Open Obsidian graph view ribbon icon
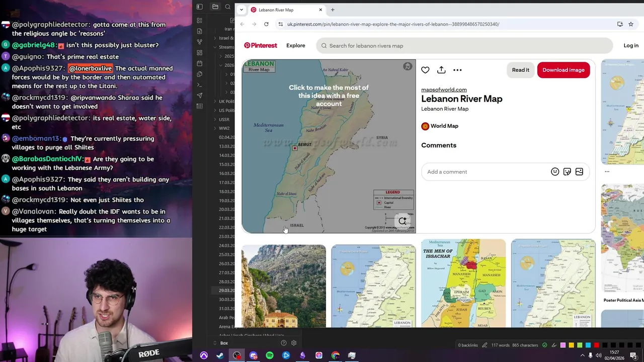This screenshot has width=644, height=362. (x=200, y=42)
